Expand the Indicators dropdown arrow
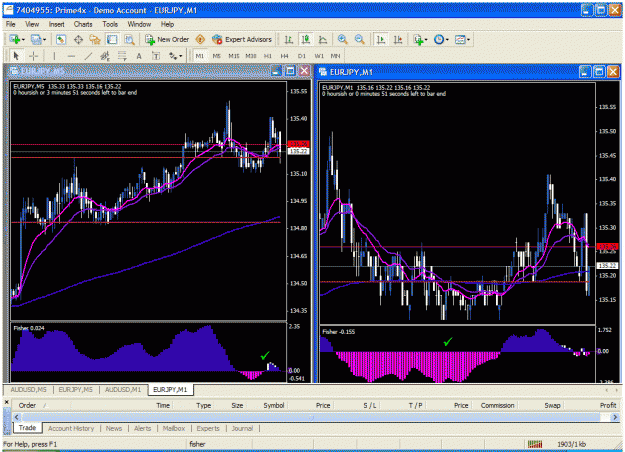The height and width of the screenshot is (452, 625). pyautogui.click(x=426, y=39)
